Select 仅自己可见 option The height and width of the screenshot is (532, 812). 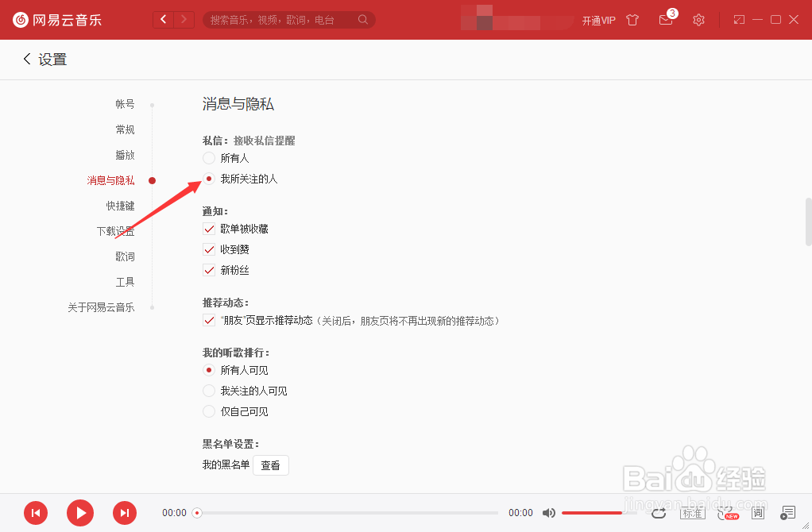(209, 411)
